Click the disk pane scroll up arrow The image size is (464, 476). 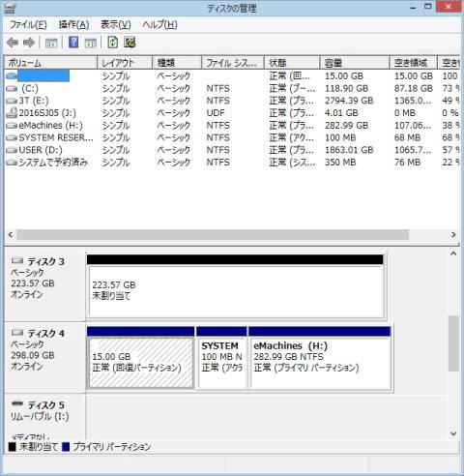453,253
